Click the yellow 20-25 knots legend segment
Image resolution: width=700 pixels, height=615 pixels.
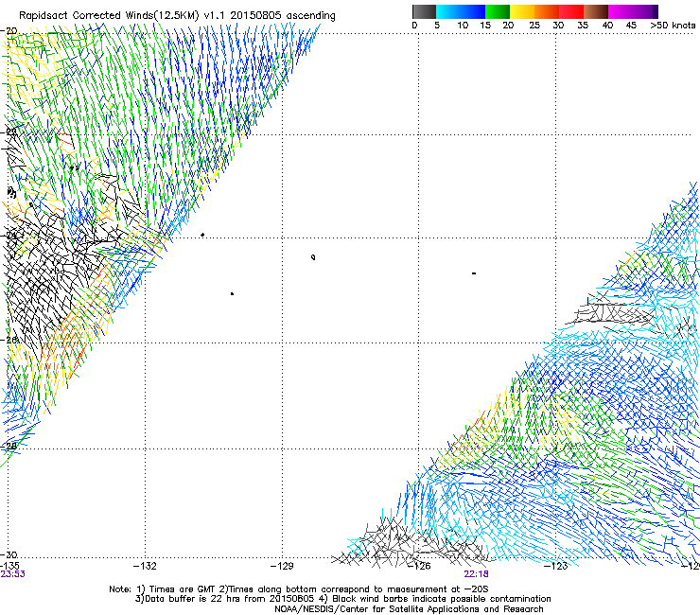522,11
